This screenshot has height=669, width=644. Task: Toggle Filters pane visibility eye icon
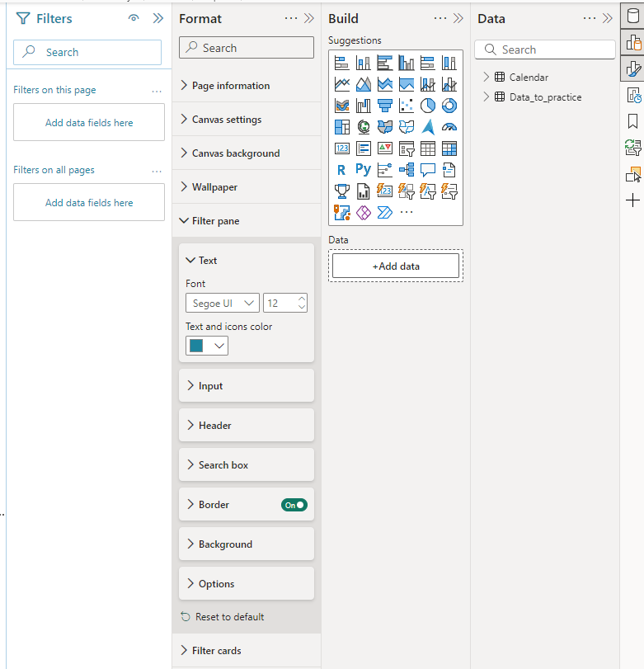coord(134,18)
